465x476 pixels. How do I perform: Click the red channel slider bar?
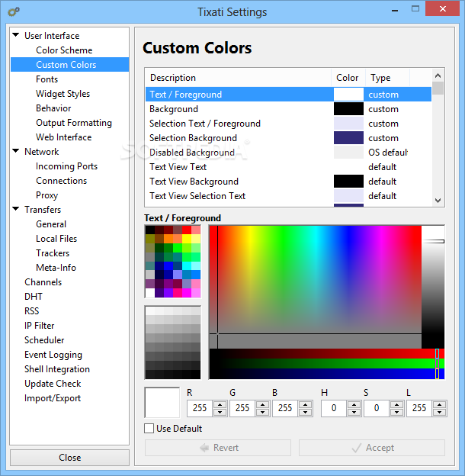click(x=327, y=354)
